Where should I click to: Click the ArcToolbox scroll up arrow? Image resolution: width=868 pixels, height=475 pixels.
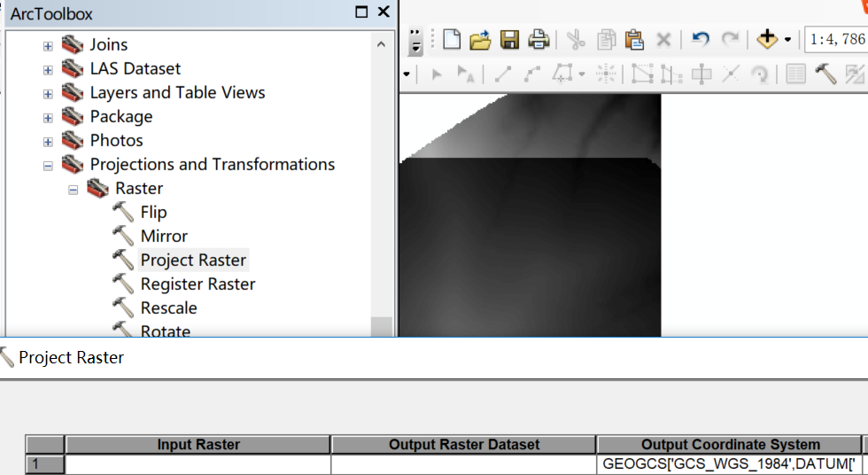coord(381,44)
